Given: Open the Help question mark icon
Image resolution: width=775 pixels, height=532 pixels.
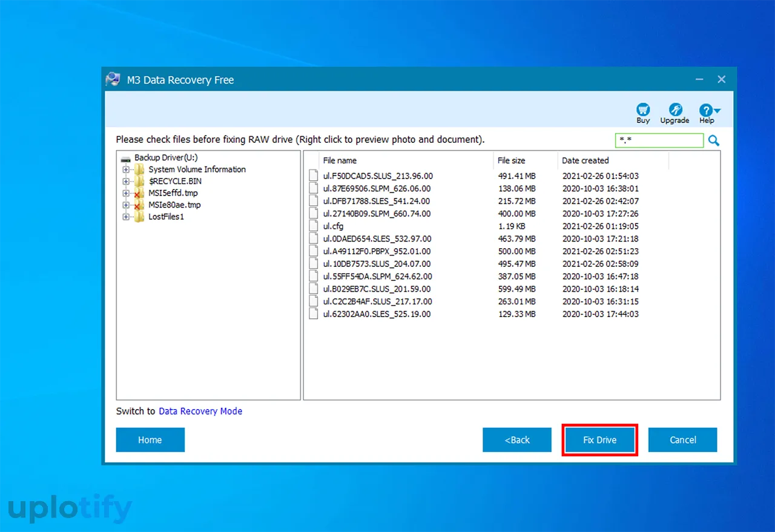Looking at the screenshot, I should [x=706, y=110].
